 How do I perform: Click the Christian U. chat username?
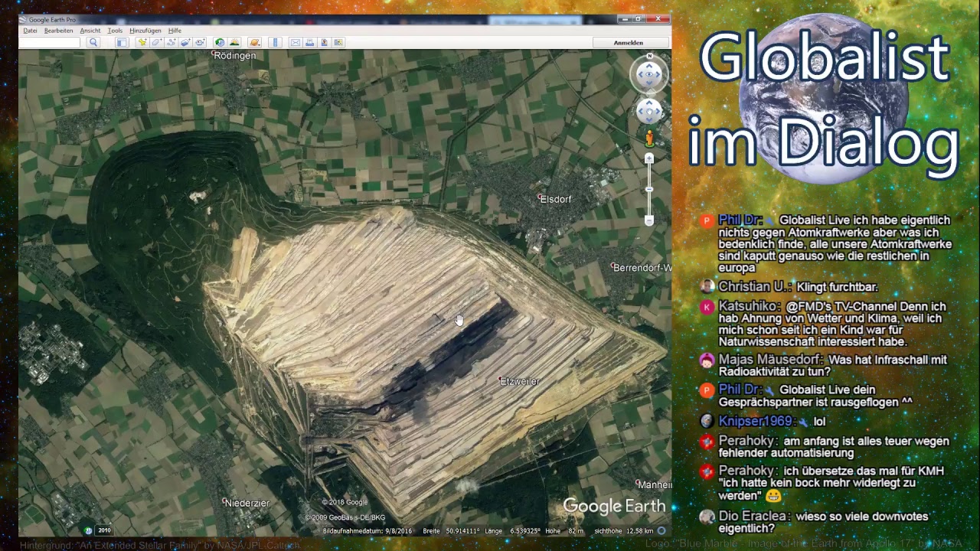[x=755, y=287]
